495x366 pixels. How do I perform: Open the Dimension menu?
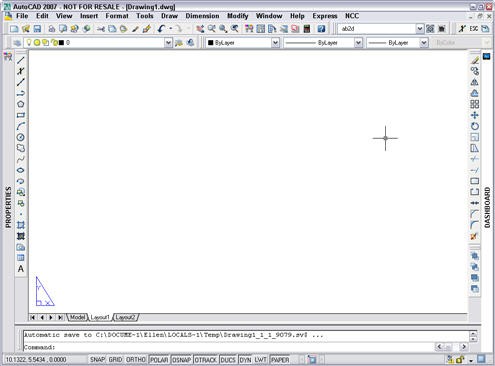(x=202, y=16)
